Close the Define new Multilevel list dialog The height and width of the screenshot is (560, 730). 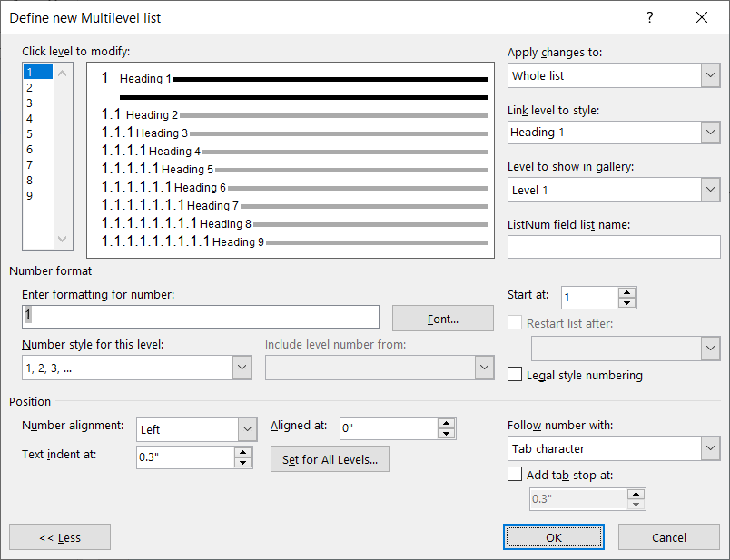(x=702, y=17)
